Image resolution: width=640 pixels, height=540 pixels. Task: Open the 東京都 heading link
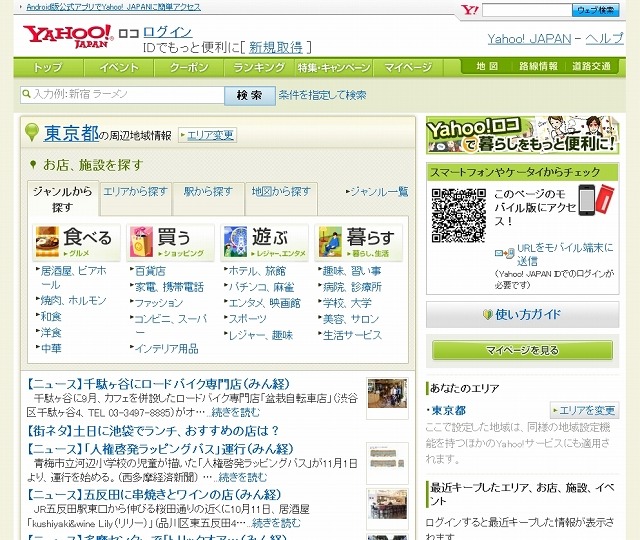[x=71, y=133]
